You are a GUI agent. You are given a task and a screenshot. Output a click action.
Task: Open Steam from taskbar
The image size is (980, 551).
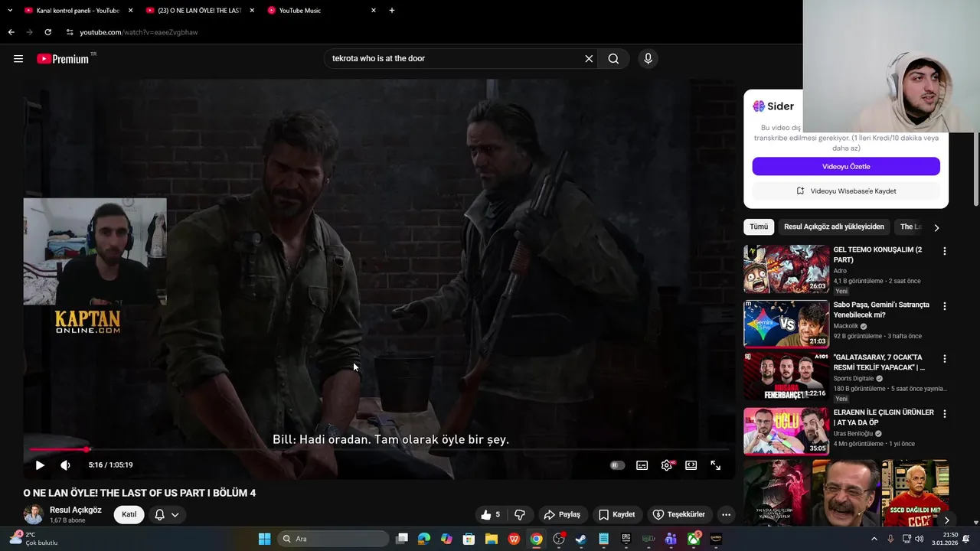[x=581, y=539]
